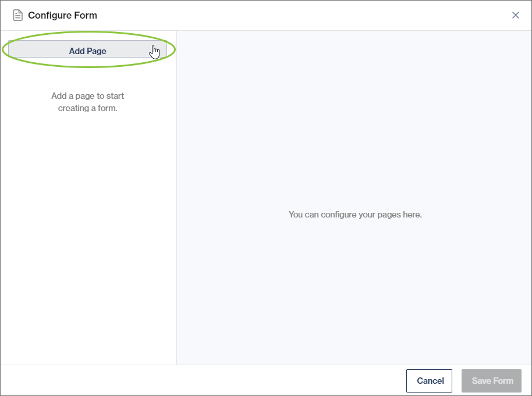Click the Configure Form title text

[x=62, y=15]
